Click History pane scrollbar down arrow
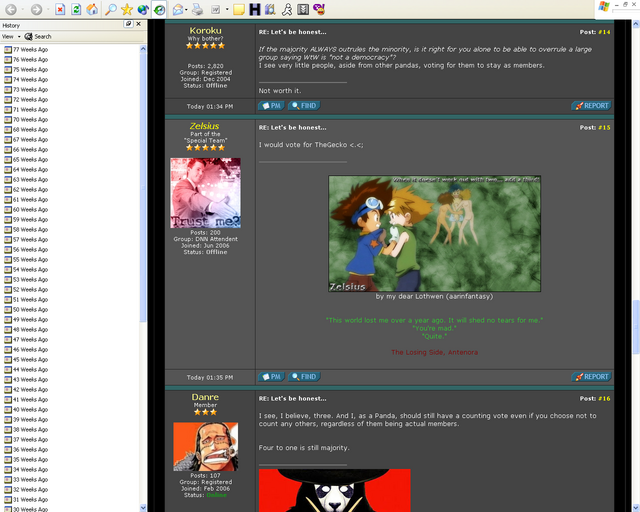 143,508
